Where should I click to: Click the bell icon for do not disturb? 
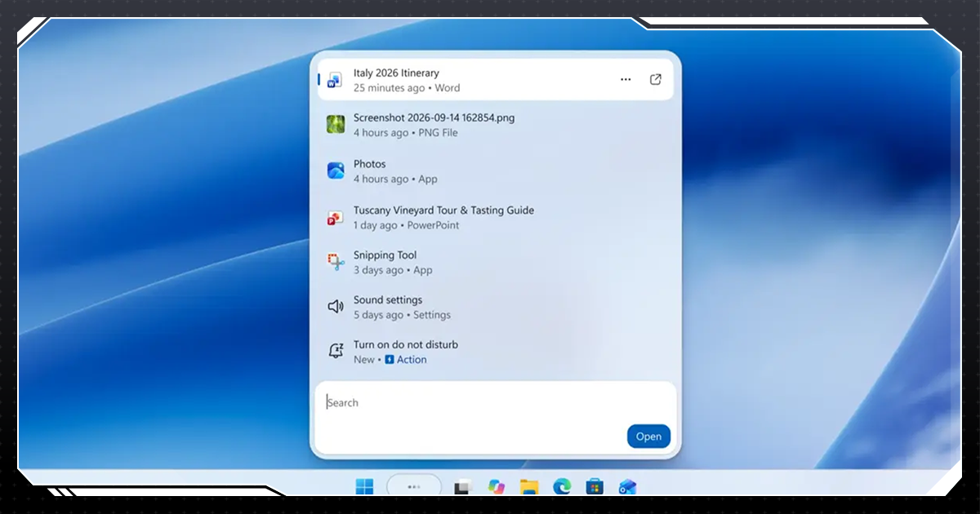coord(336,351)
